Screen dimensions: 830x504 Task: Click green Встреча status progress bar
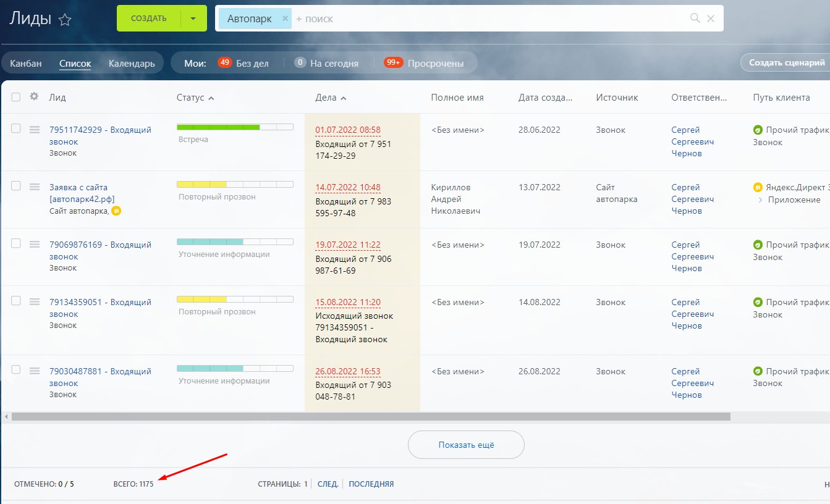tap(235, 127)
